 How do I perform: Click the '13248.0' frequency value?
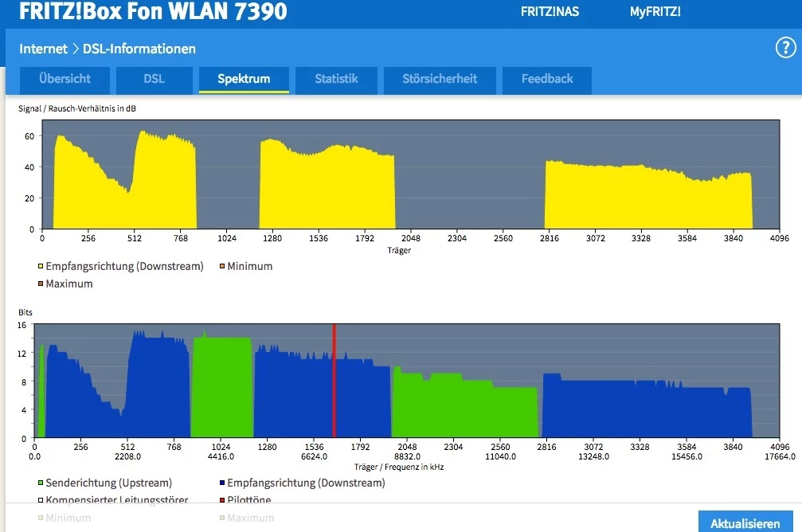tap(593, 456)
